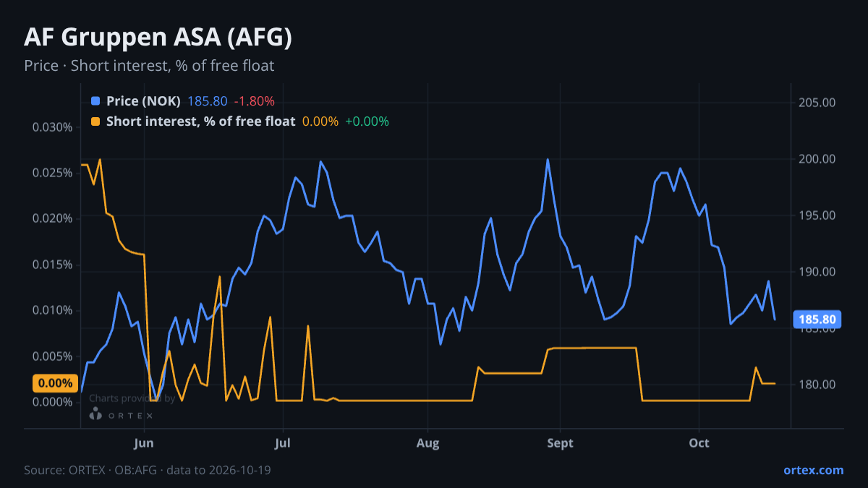Click the Jul x-axis label
Image resolution: width=868 pixels, height=488 pixels.
283,443
